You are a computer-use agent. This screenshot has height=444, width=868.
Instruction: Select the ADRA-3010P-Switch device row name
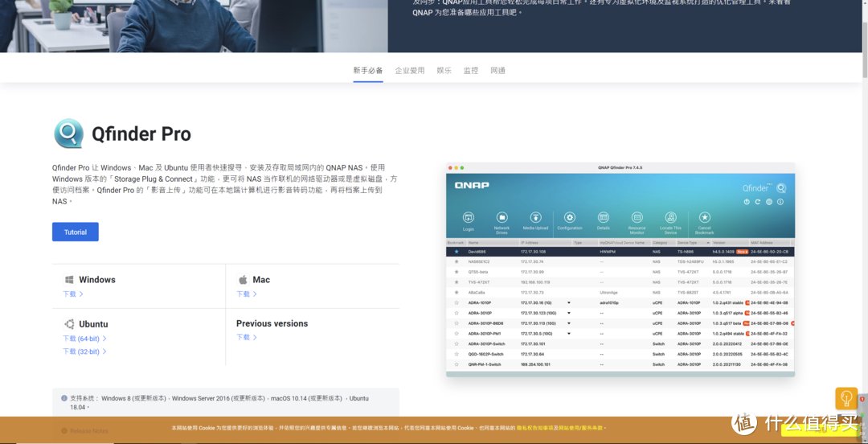tap(486, 343)
